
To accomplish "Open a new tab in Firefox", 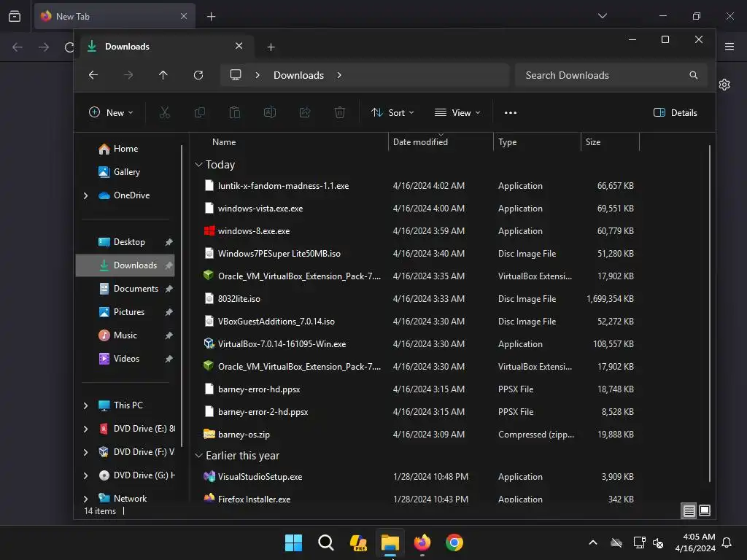I will pos(211,17).
